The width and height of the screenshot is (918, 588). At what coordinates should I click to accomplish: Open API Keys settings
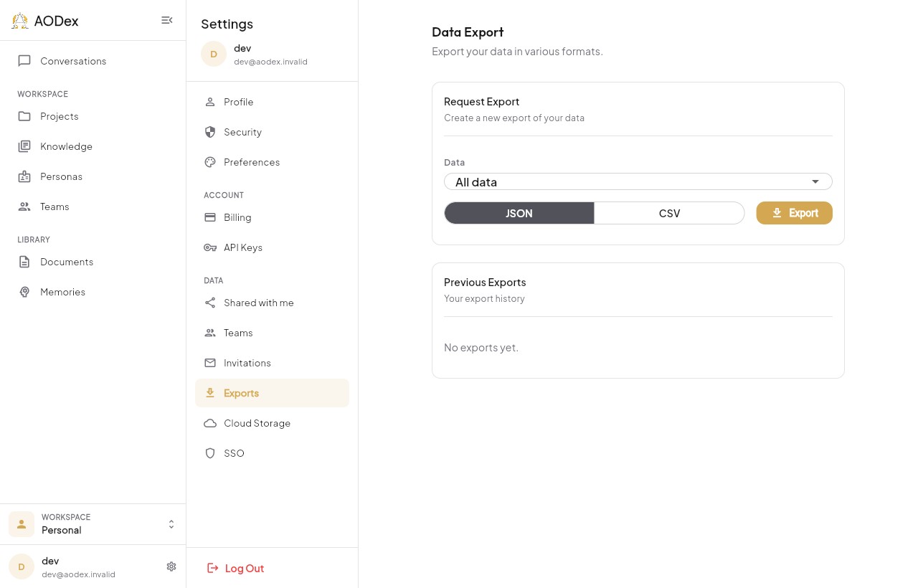(x=272, y=247)
